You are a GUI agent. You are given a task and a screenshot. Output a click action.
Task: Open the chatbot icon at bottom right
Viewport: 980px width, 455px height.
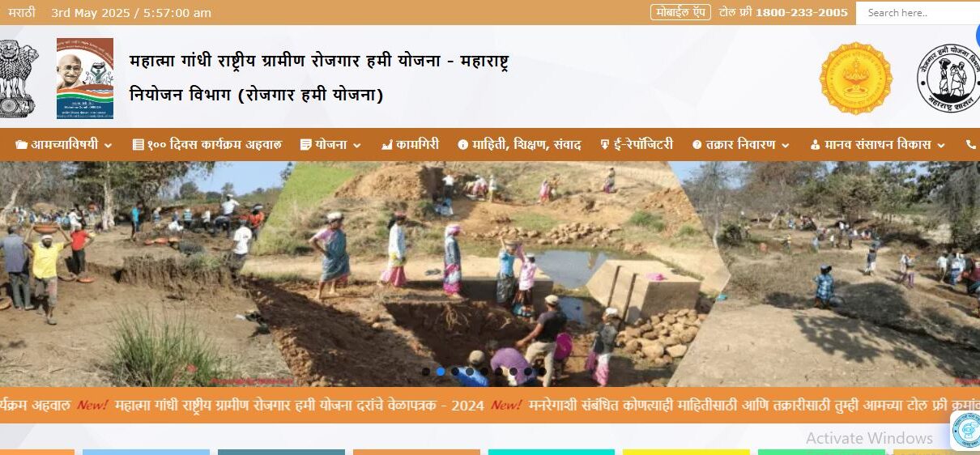pyautogui.click(x=965, y=430)
